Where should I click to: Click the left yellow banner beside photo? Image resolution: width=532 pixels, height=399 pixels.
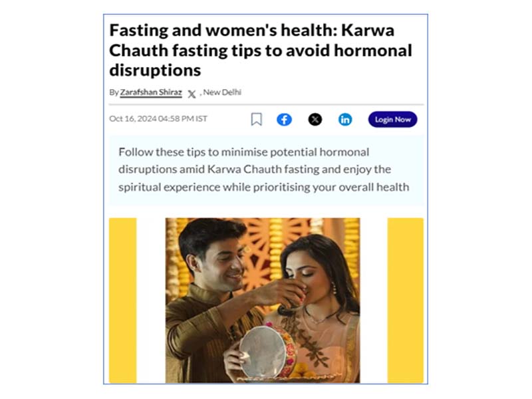123,301
